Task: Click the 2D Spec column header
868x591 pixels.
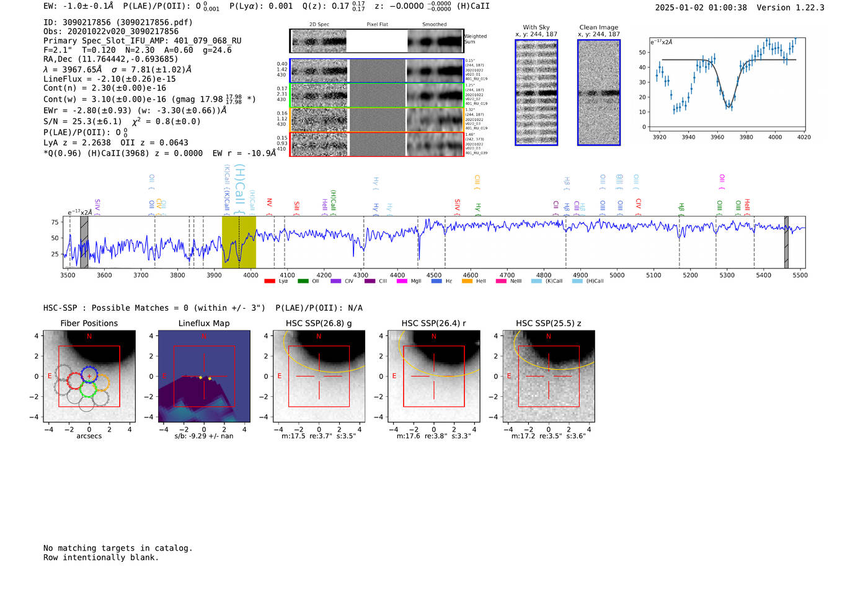Action: 319,25
